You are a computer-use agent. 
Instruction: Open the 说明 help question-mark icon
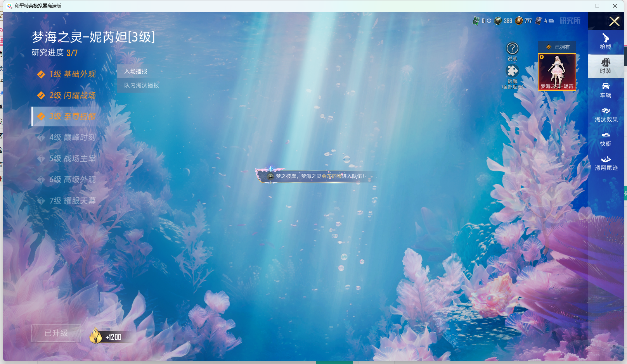(x=512, y=48)
